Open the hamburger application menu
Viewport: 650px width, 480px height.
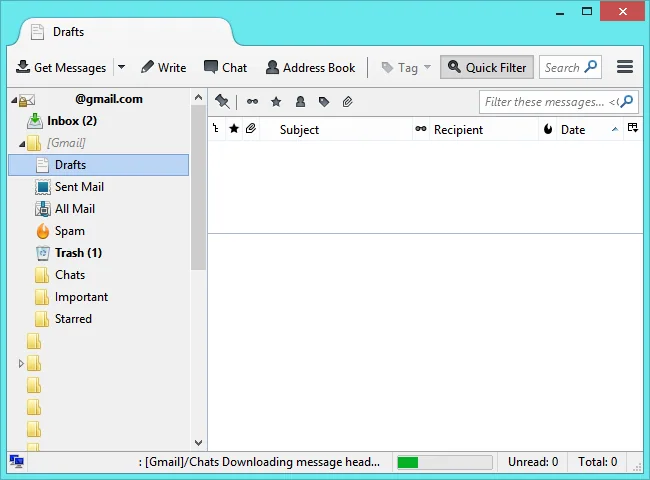625,67
